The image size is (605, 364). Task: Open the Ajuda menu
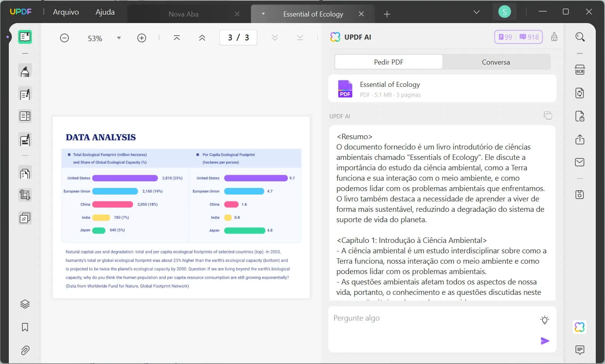pos(105,12)
